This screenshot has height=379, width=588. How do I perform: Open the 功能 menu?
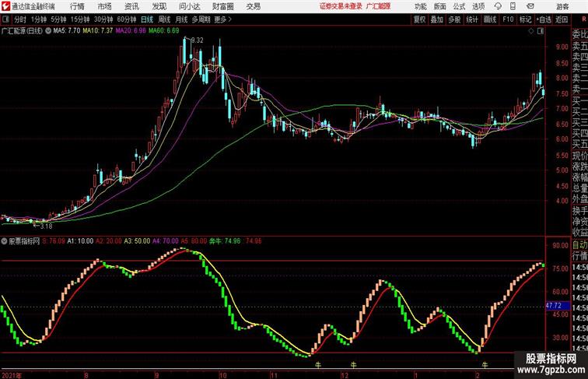point(420,6)
